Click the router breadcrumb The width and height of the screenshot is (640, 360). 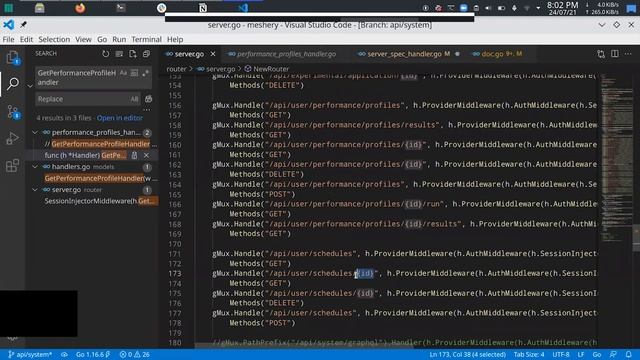point(176,69)
